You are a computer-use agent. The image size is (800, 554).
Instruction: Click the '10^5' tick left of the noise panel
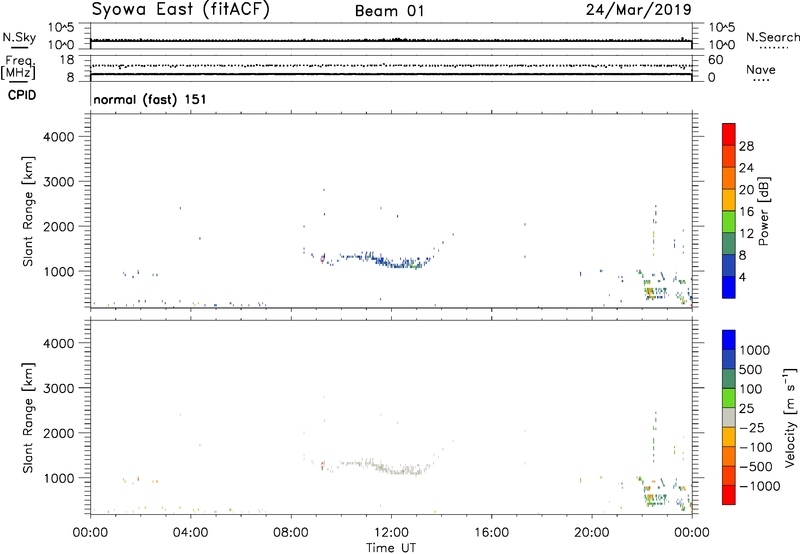click(x=61, y=27)
